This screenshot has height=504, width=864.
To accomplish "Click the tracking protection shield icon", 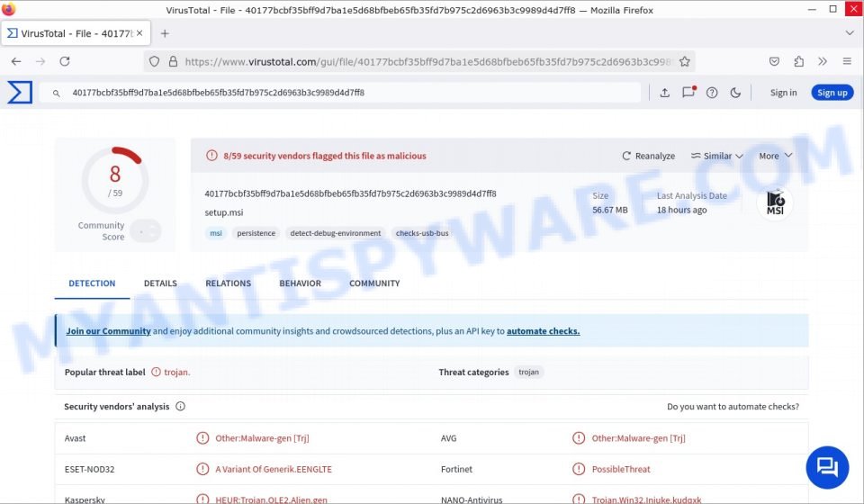I will (x=154, y=62).
